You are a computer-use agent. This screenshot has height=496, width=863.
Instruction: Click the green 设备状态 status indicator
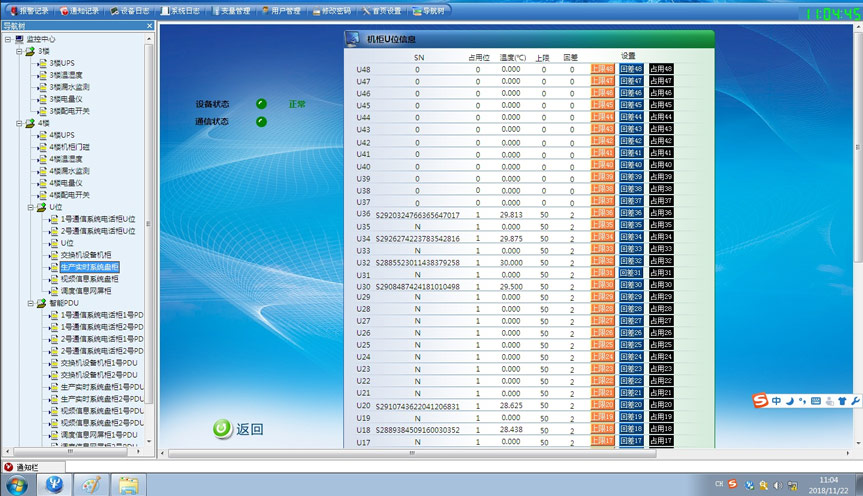(261, 103)
